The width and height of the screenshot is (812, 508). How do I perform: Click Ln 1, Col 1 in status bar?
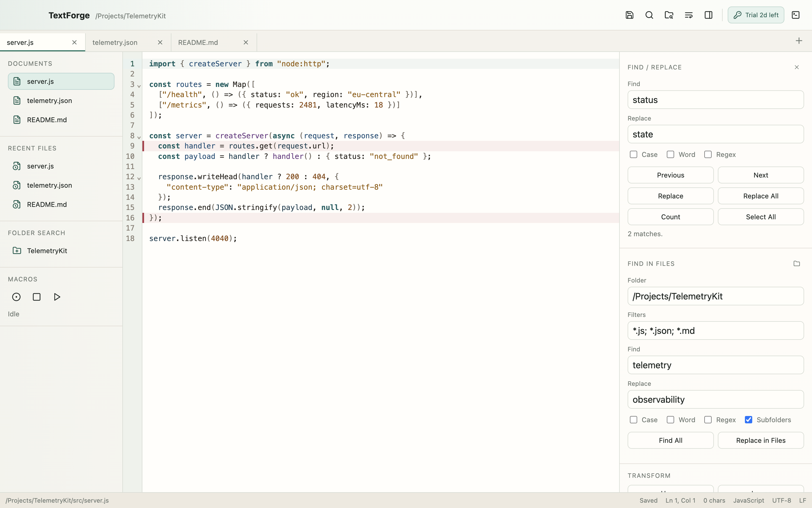pyautogui.click(x=680, y=501)
